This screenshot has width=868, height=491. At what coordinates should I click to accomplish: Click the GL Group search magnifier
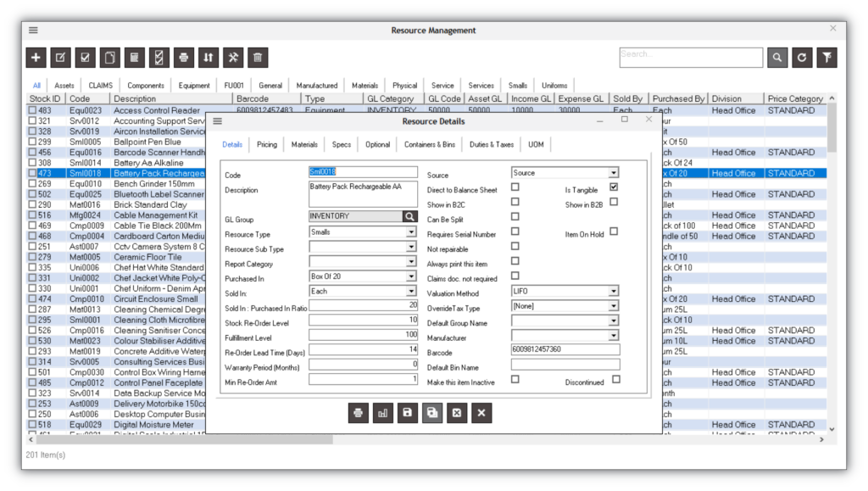click(x=409, y=216)
